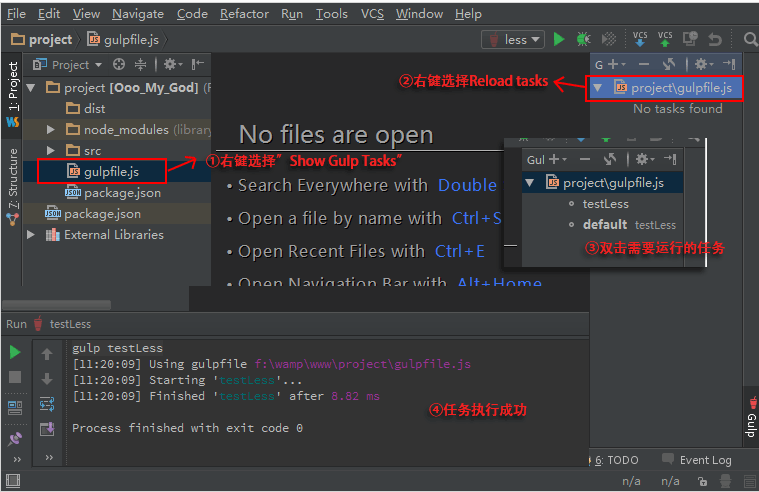Open the View menu
The width and height of the screenshot is (759, 492).
pos(86,14)
